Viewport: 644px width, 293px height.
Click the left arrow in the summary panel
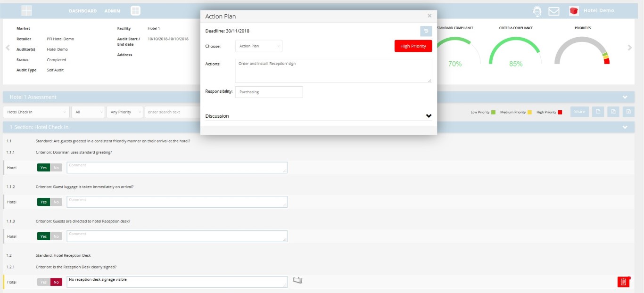click(7, 48)
